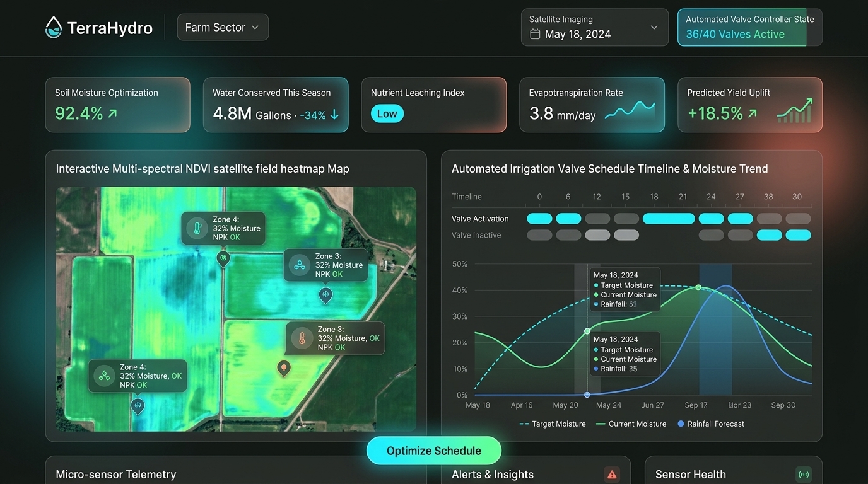Click the Jun 27 x-axis label

652,405
